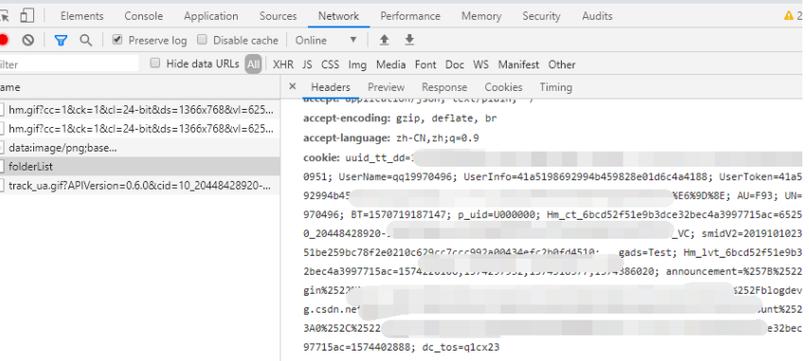Close the request details pane with X
Screen dimensions: 809x361
tap(293, 87)
